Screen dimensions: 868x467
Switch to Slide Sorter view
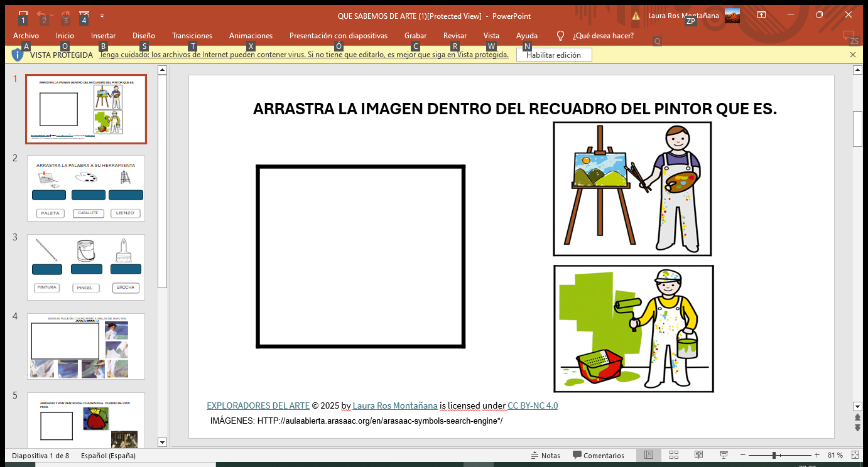[674, 455]
